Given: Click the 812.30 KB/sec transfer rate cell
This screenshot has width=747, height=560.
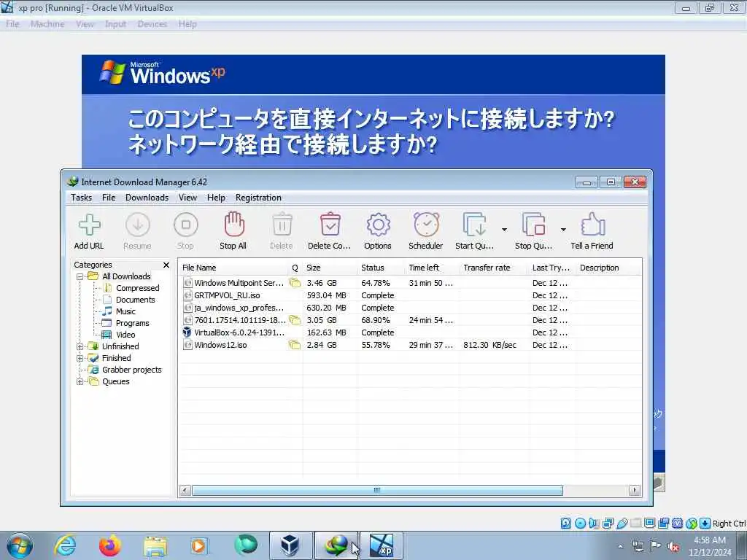Looking at the screenshot, I should tap(489, 345).
